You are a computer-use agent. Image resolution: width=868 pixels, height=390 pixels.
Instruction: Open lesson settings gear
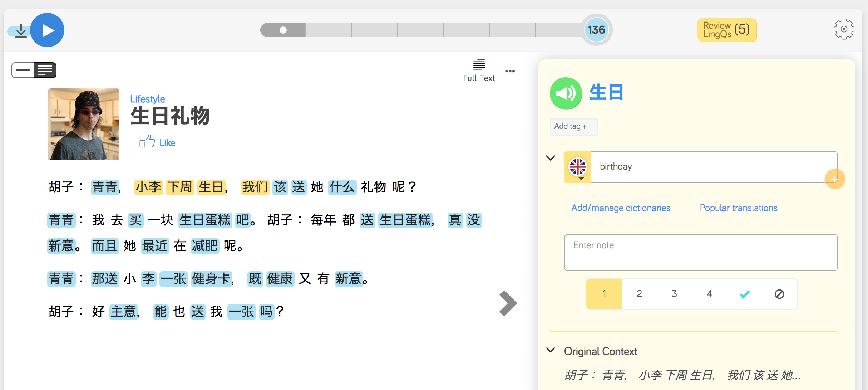[x=844, y=29]
